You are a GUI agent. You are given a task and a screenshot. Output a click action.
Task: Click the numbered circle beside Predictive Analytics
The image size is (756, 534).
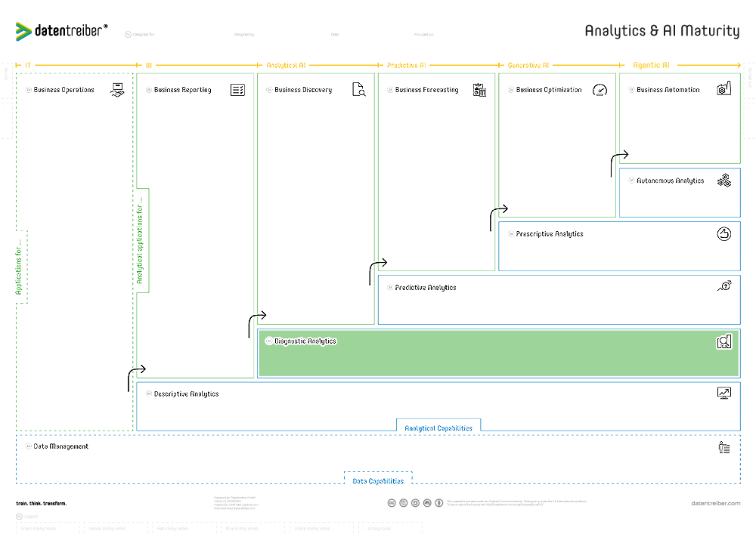click(x=390, y=288)
